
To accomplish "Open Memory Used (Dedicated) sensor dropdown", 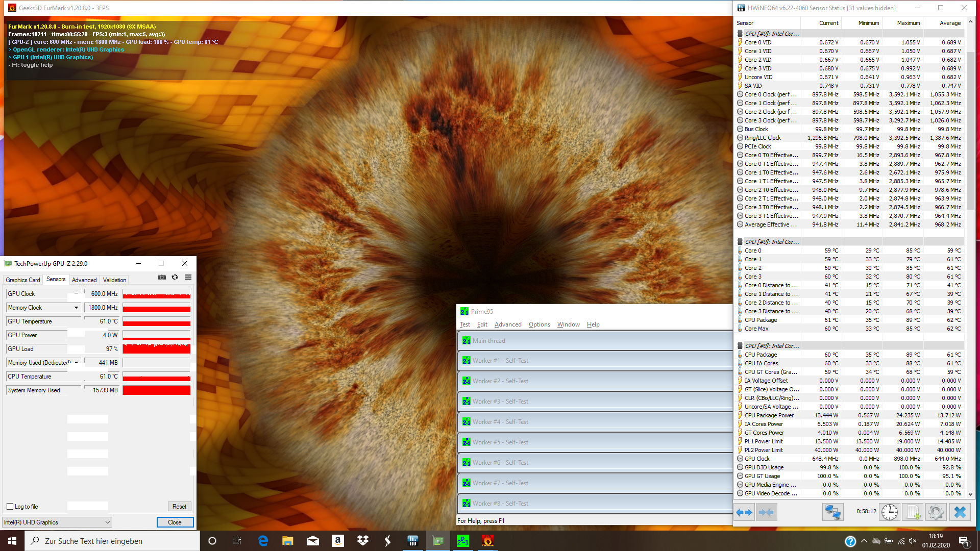I will [77, 363].
